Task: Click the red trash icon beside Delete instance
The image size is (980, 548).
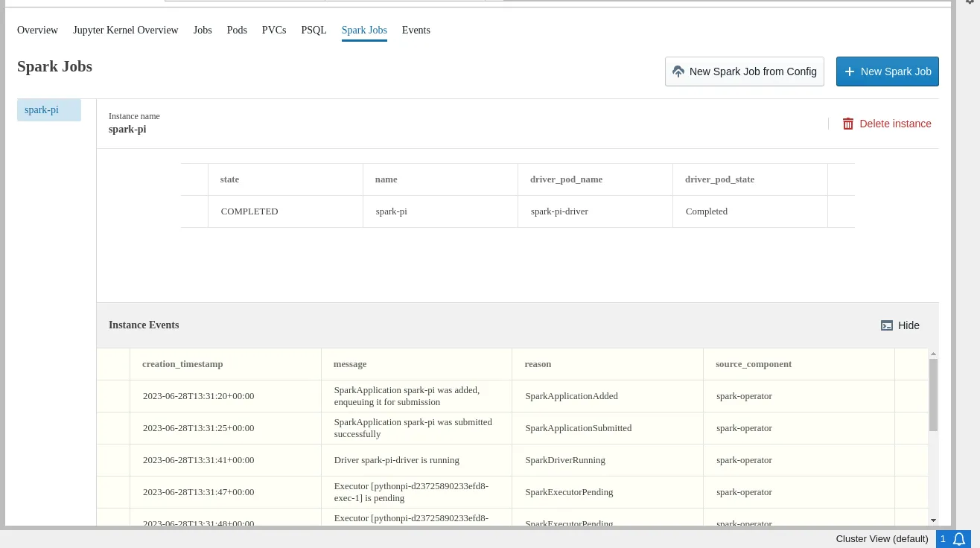Action: tap(848, 124)
